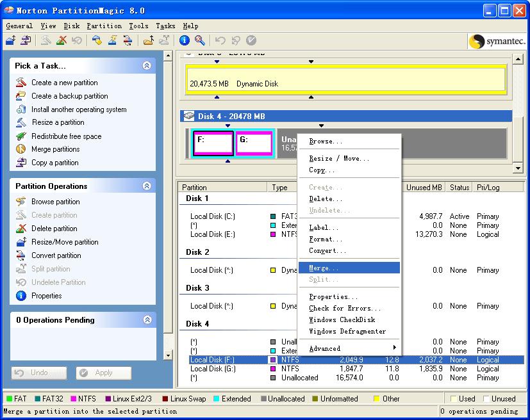Image resolution: width=530 pixels, height=420 pixels.
Task: Select the Local Disk (G:) row in list
Action: pyautogui.click(x=212, y=369)
